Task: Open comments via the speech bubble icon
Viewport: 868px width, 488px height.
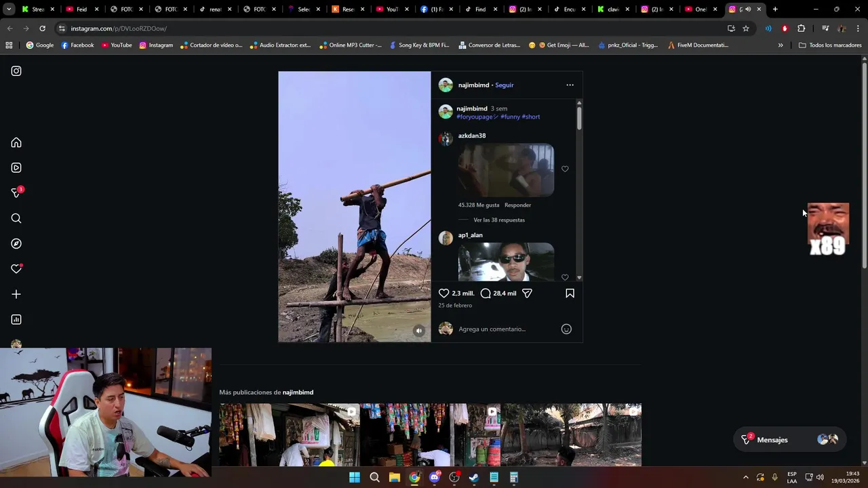Action: [x=486, y=293]
